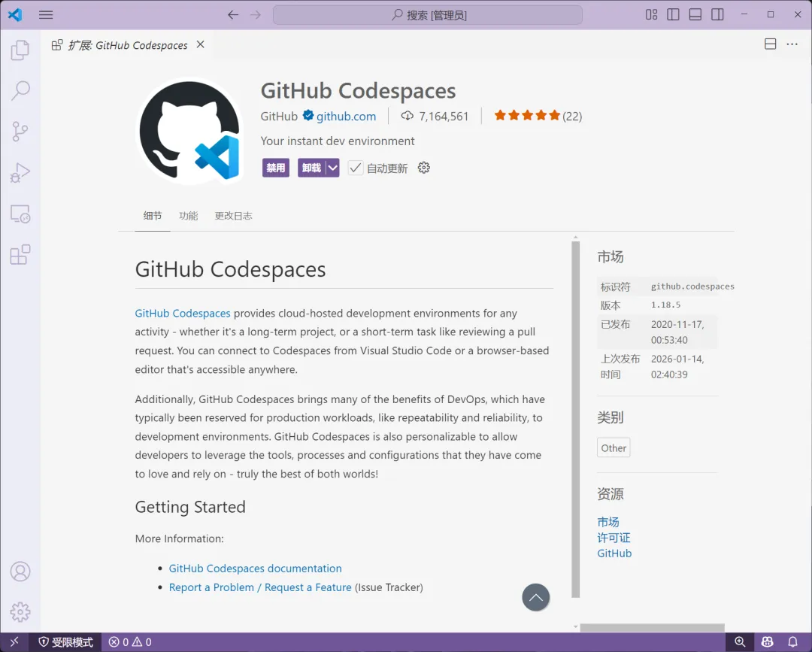Open the errors and warnings status item
Screen dimensions: 812x652
pos(130,642)
